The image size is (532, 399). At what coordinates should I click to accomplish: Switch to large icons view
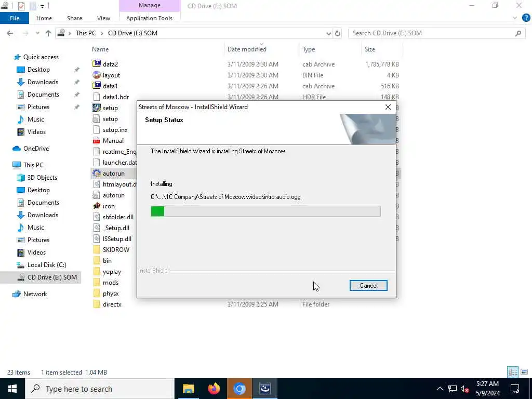pyautogui.click(x=524, y=372)
